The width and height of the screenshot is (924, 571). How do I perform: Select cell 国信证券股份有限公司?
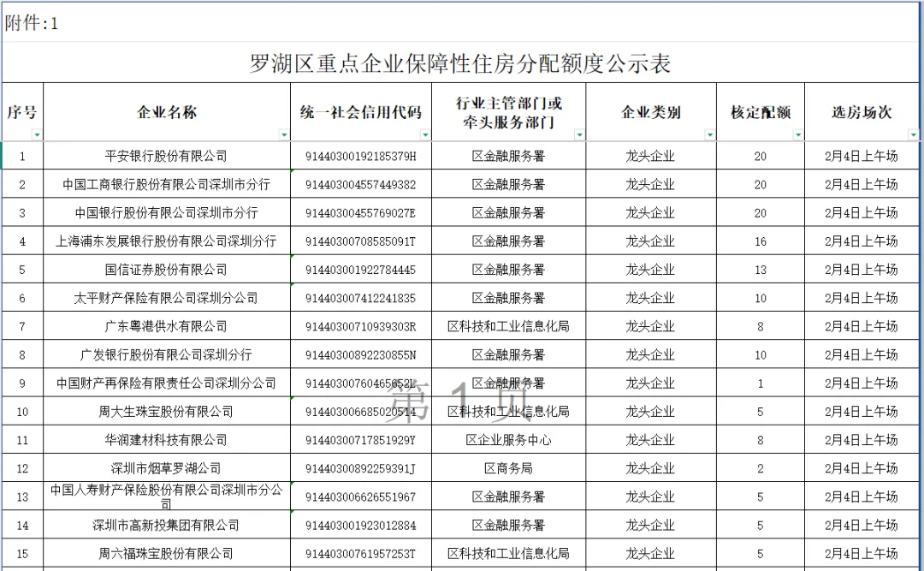[x=167, y=270]
